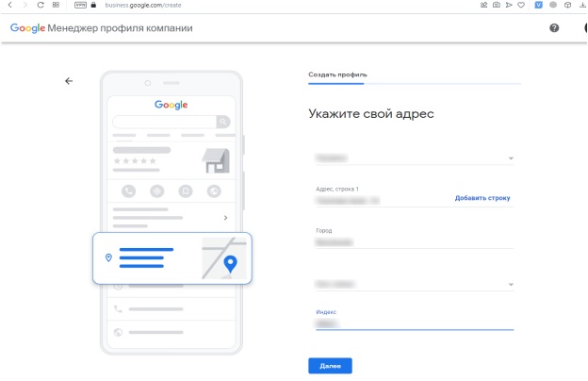Click the browser back navigation arrow
Screen dimensions: 588x381
(9, 5)
